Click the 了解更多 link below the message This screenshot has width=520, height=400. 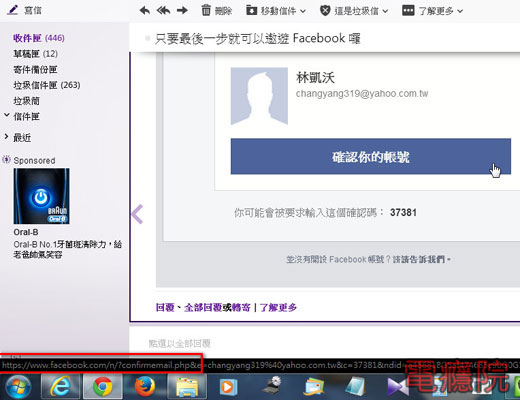[x=278, y=307]
